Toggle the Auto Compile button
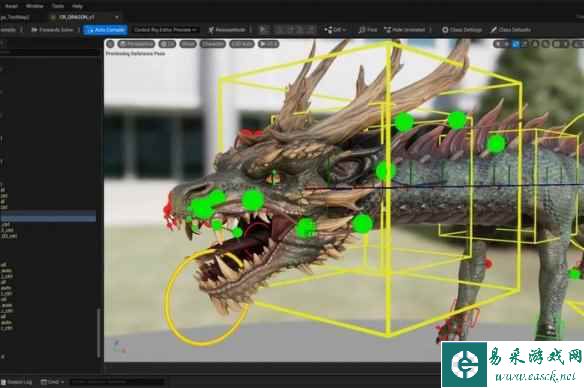 click(106, 30)
